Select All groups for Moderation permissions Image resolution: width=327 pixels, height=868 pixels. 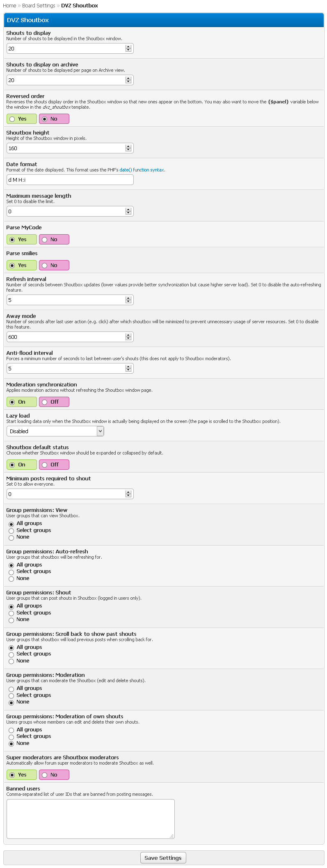point(11,689)
